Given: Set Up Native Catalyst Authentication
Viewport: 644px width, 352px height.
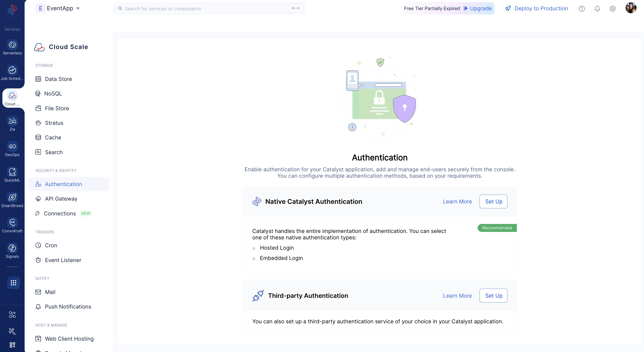Looking at the screenshot, I should 493,201.
